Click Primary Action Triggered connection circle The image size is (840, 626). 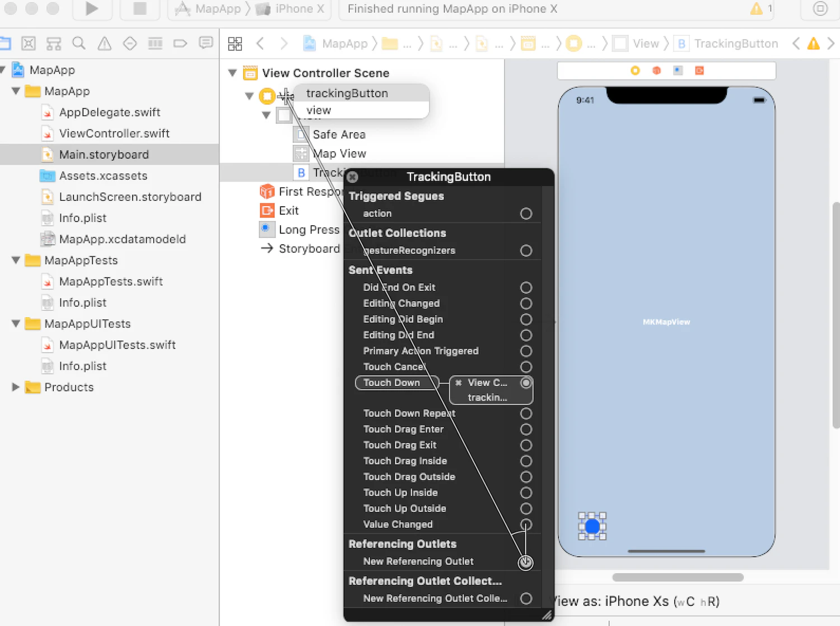[526, 351]
